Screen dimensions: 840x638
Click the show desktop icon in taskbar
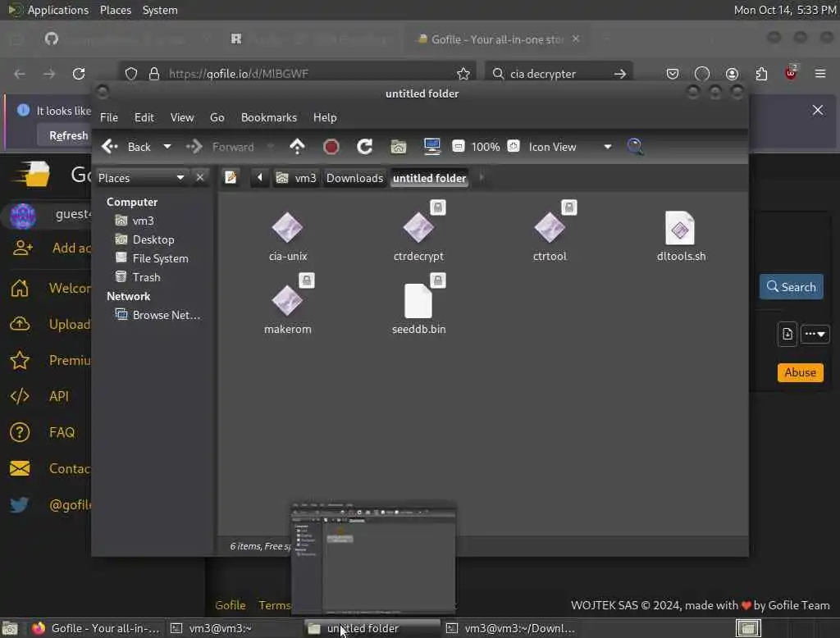click(x=10, y=628)
